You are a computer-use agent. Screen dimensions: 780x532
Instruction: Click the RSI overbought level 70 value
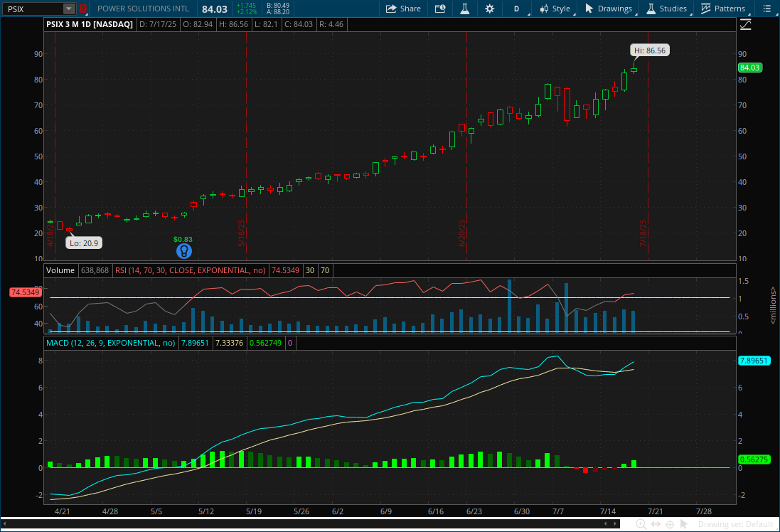pos(325,270)
